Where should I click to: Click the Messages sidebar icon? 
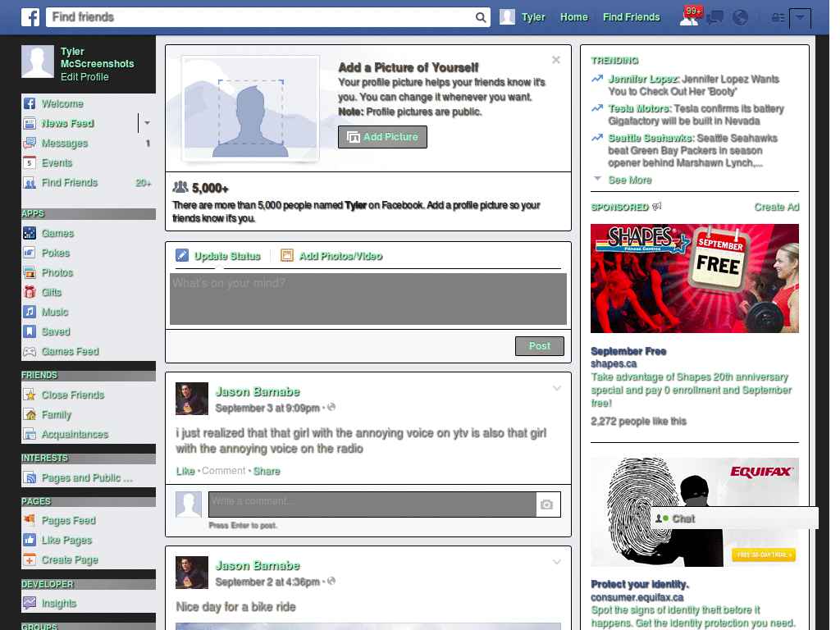30,143
